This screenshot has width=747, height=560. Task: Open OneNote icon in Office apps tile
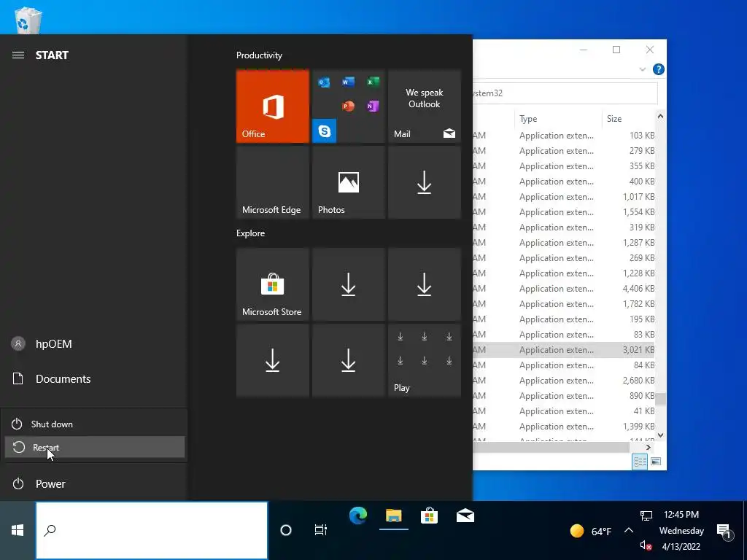(x=373, y=106)
